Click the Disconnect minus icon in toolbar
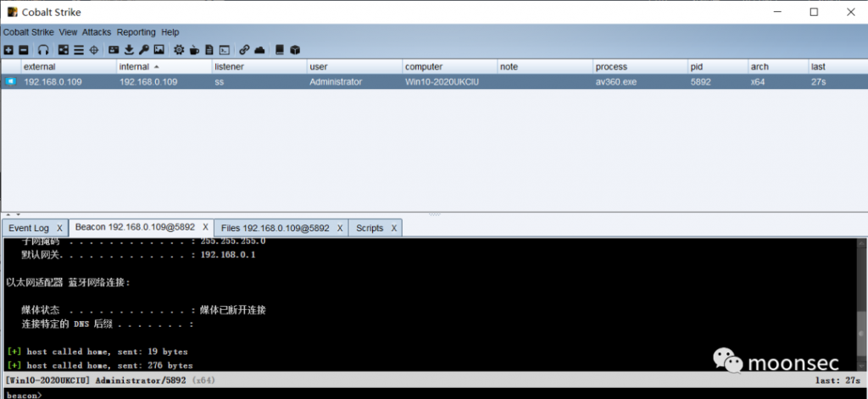 click(x=24, y=50)
